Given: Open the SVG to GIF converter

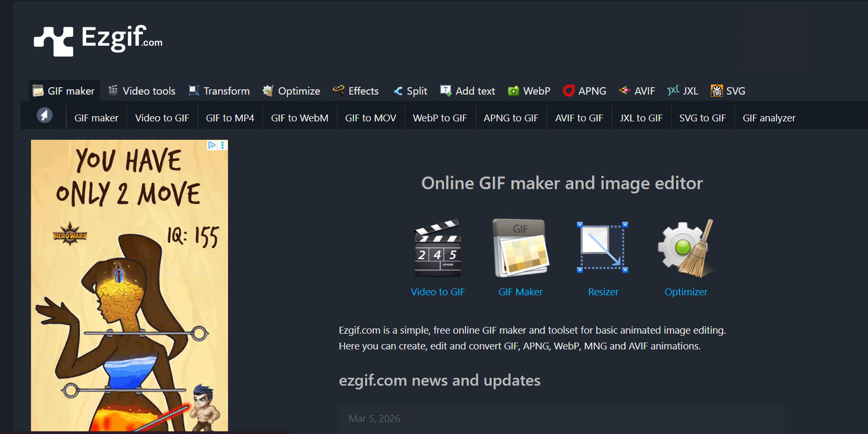Looking at the screenshot, I should (x=702, y=118).
